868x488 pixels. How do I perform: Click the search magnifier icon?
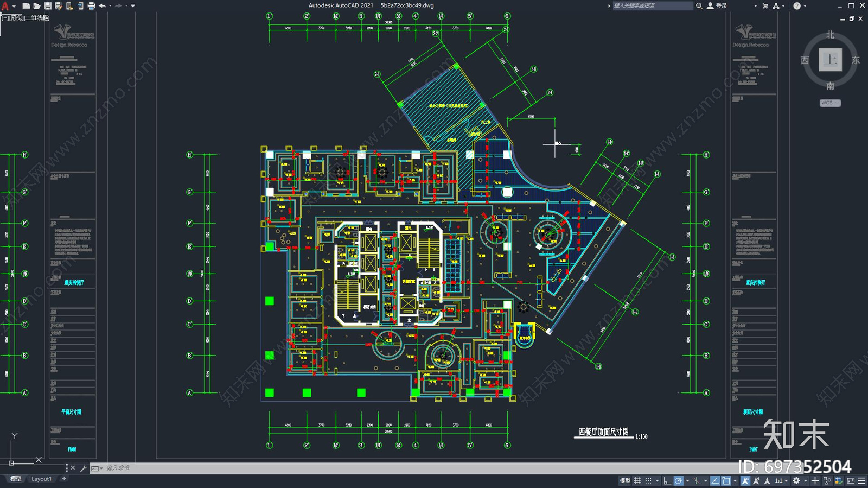click(699, 6)
